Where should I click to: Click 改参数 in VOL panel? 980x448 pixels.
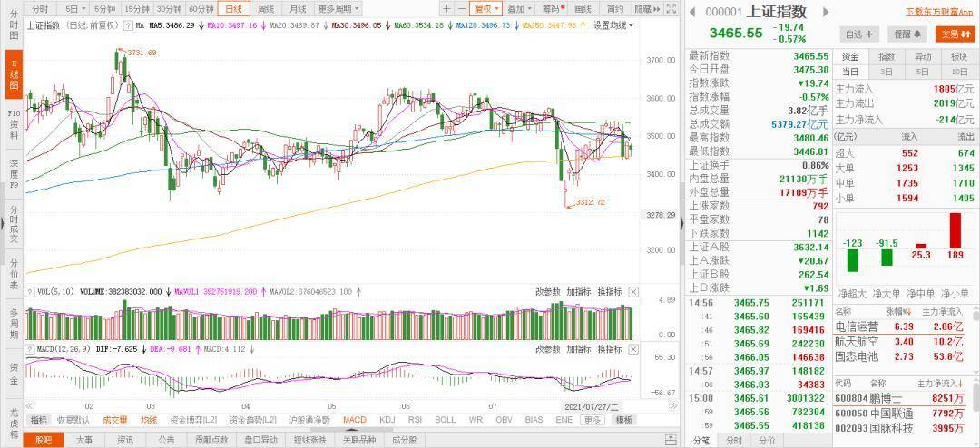click(548, 292)
